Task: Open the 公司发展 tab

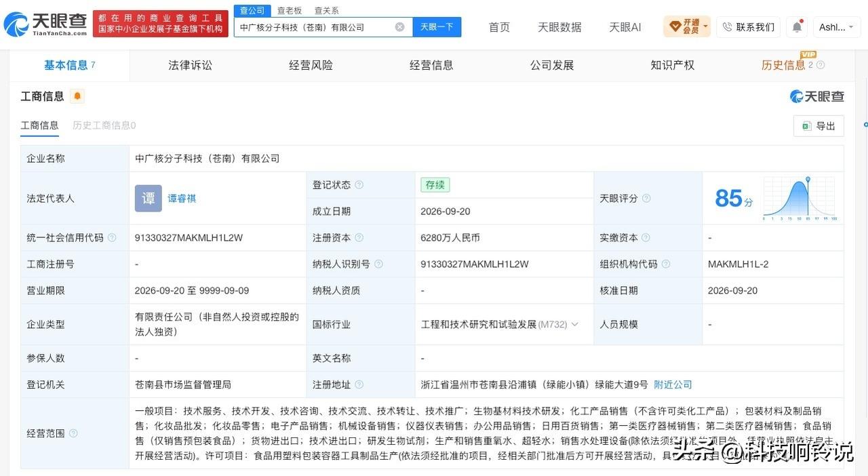Action: coord(552,65)
